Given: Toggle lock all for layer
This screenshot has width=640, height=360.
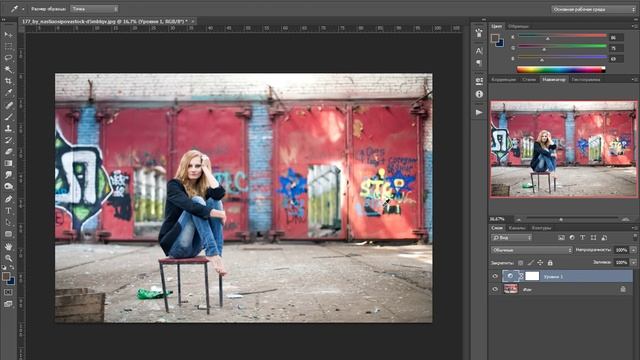Looking at the screenshot, I should [550, 263].
